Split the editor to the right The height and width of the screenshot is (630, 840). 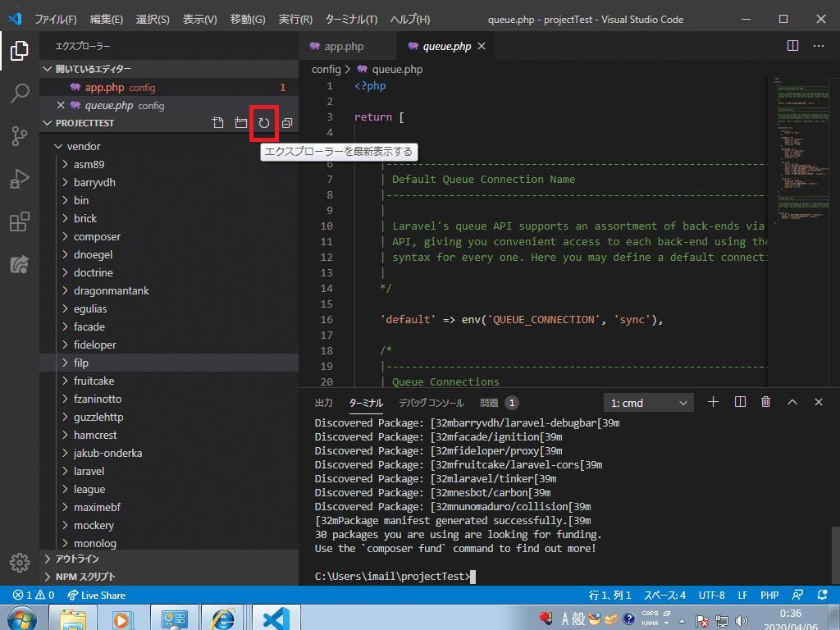coord(793,46)
